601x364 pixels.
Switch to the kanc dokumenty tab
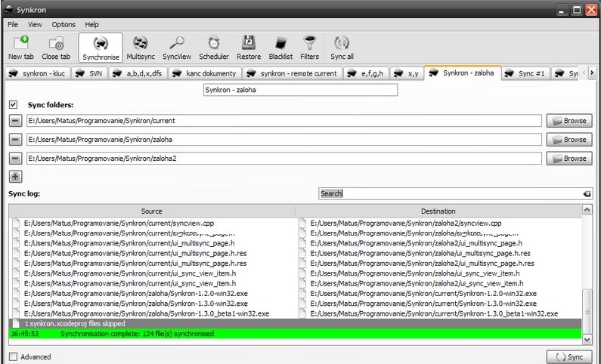tap(205, 73)
